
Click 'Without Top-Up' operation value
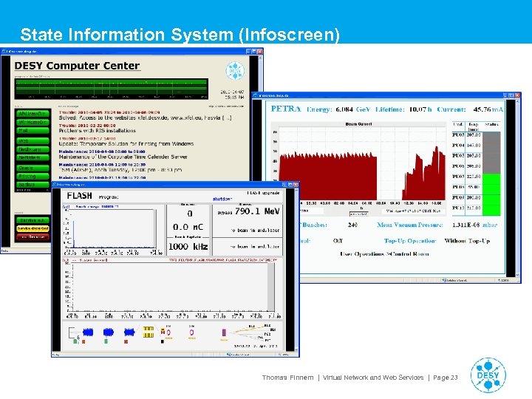(467, 241)
